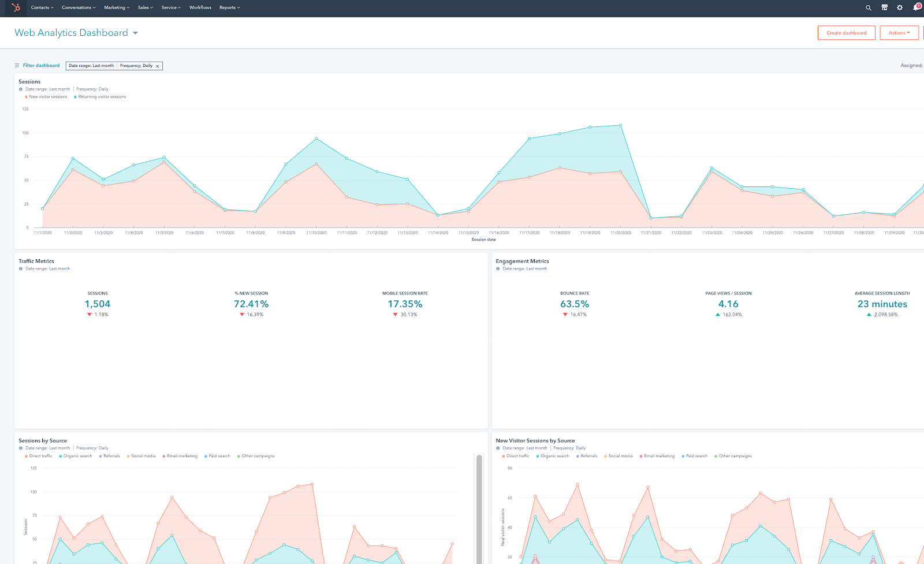Click the Date range: Last month filter
Screen dimensions: 924x564
tap(91, 66)
